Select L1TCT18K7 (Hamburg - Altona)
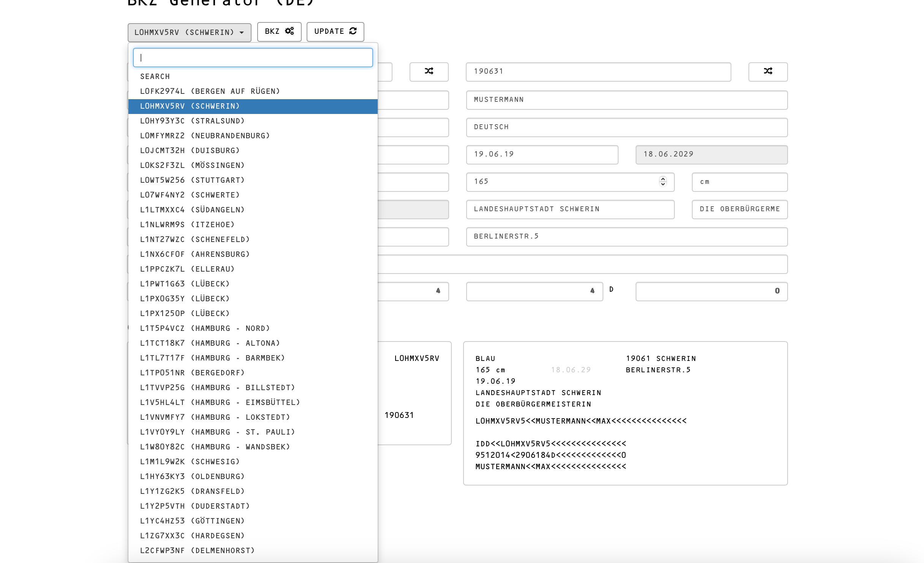Screen dimensions: 924x563 pos(253,343)
